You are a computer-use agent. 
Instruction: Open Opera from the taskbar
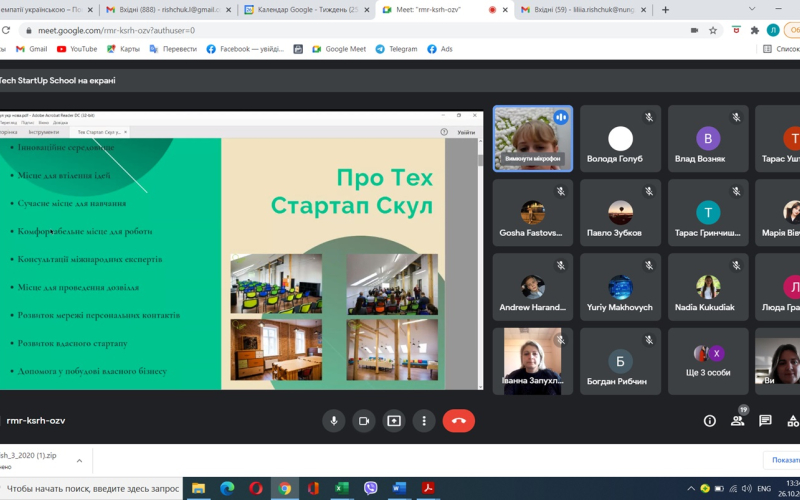[256, 489]
